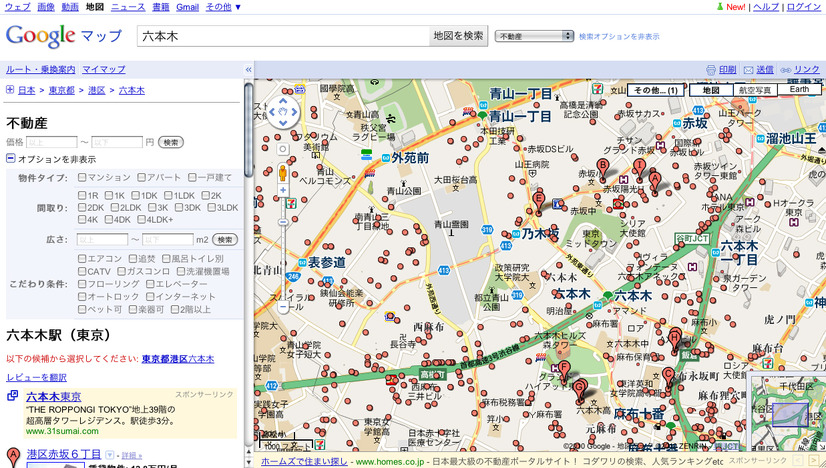Viewport: 826px width, 468px height.
Task: Open ホームズで住まい探し ad link
Action: click(x=304, y=462)
